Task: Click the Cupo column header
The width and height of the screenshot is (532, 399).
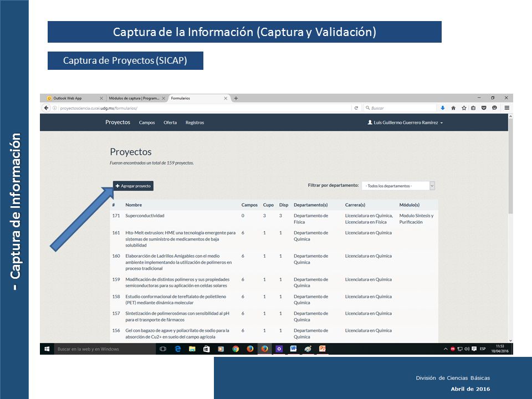Action: point(268,205)
